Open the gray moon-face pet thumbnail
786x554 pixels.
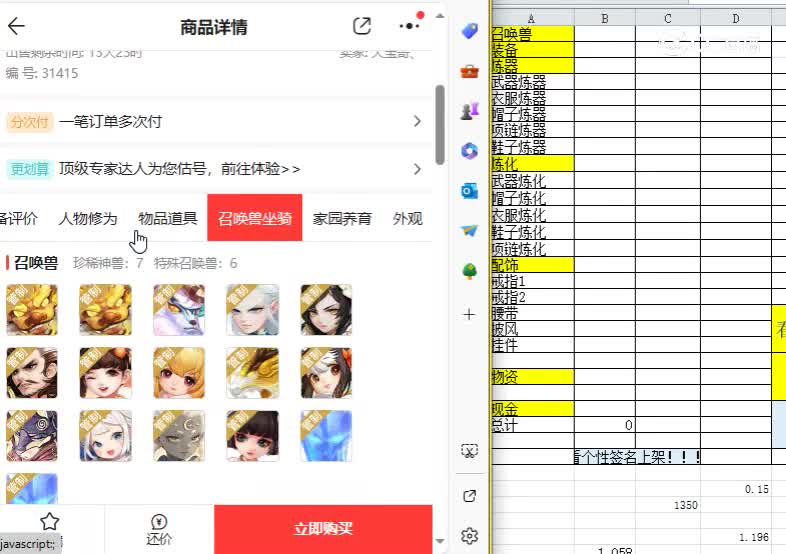[179, 436]
